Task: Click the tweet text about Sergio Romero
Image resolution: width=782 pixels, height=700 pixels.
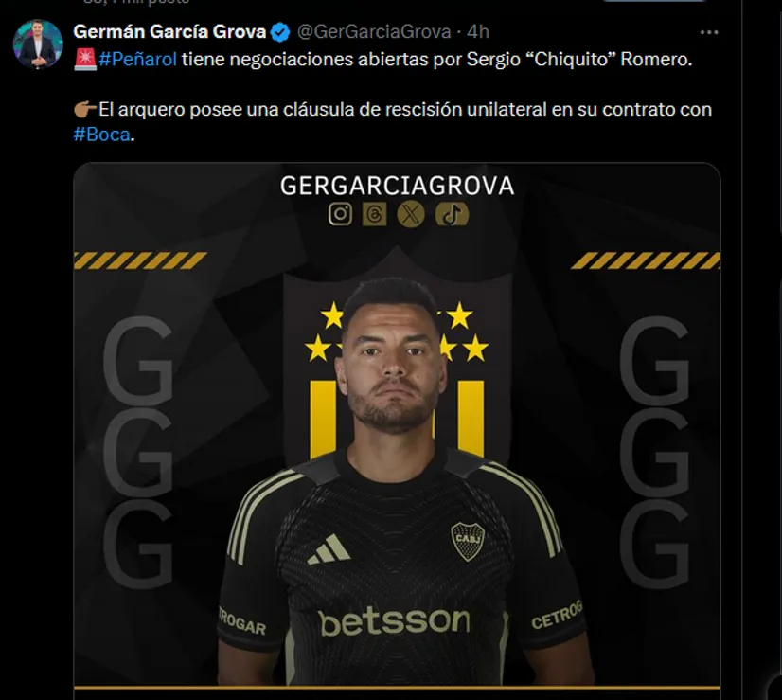Action: click(383, 97)
